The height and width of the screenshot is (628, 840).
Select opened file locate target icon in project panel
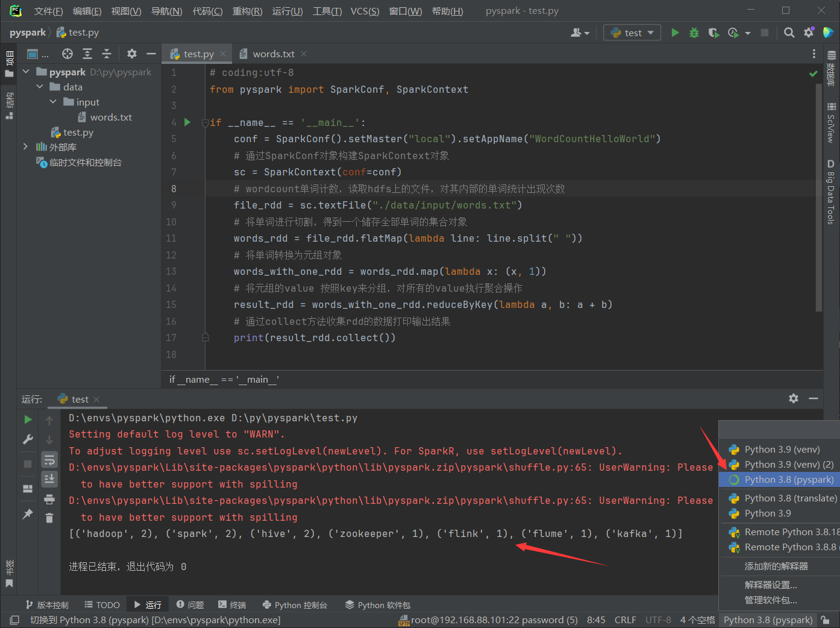[67, 54]
